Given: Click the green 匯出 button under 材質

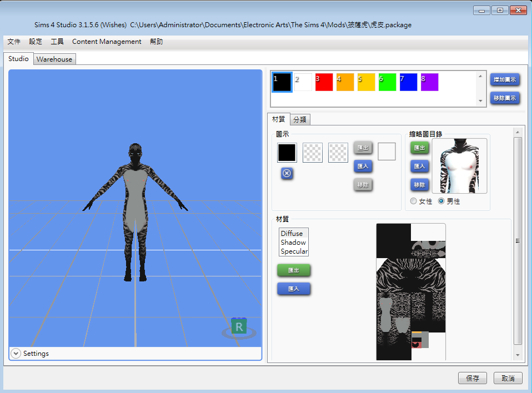Looking at the screenshot, I should coord(293,270).
